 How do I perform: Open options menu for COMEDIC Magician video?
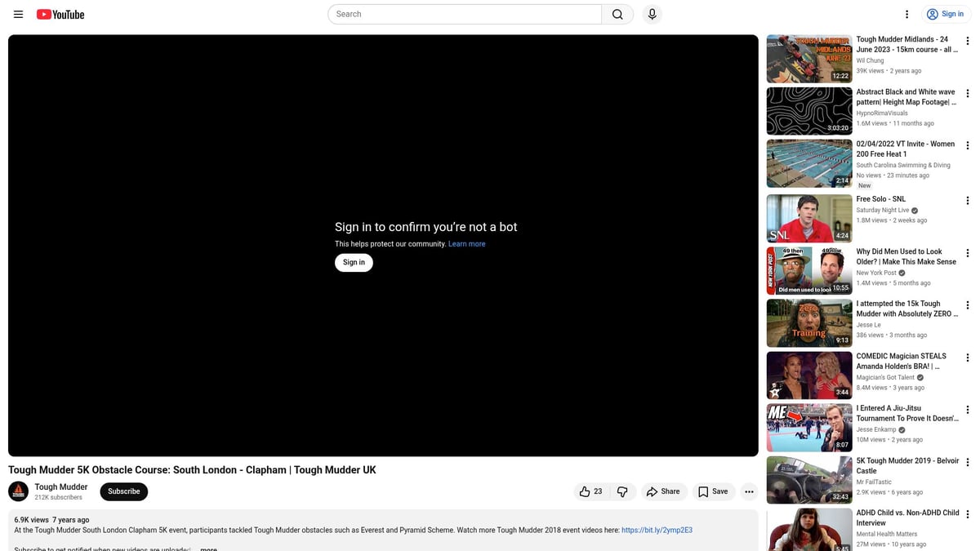(968, 358)
